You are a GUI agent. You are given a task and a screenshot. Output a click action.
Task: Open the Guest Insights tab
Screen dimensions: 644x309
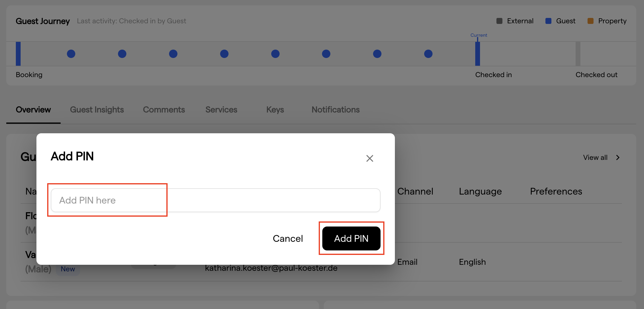coord(97,110)
